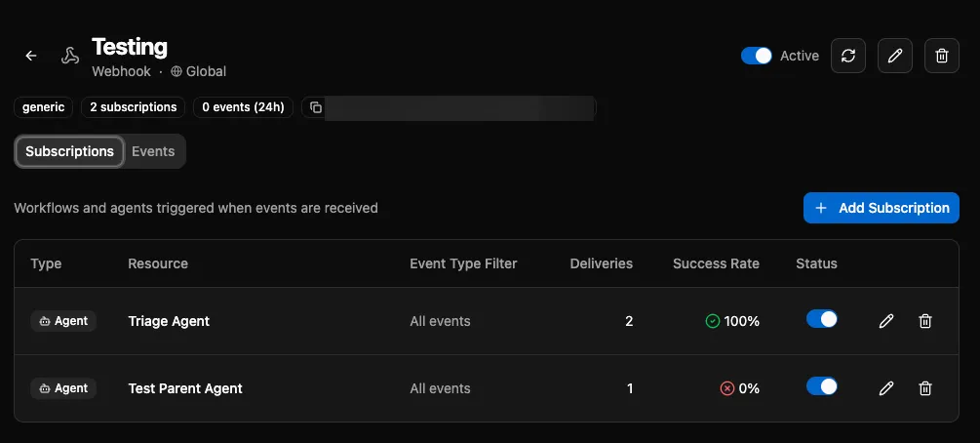Screen dimensions: 980x443
Task: Click the 2 subscriptions badge
Action: [x=134, y=107]
